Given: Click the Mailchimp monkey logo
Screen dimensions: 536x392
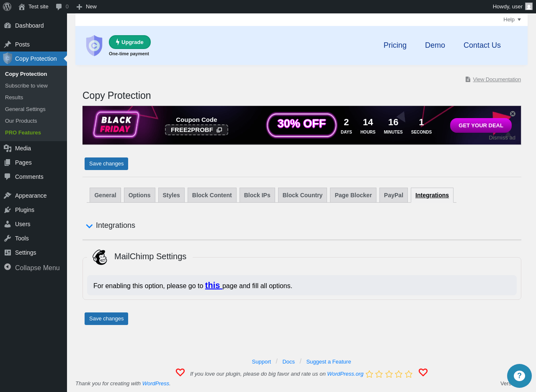Looking at the screenshot, I should coord(100,257).
